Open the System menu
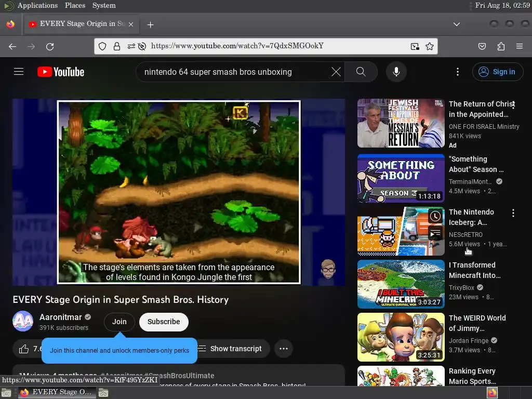The width and height of the screenshot is (532, 399). click(x=104, y=5)
